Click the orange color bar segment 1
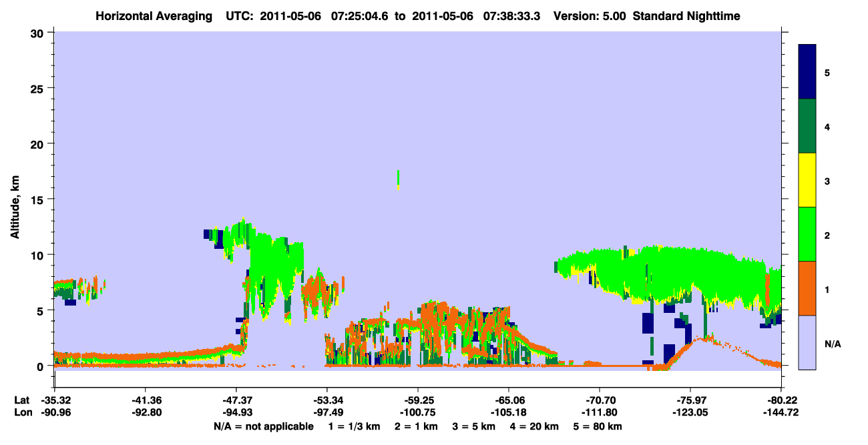Screen dimensions: 868x445 coord(807,288)
